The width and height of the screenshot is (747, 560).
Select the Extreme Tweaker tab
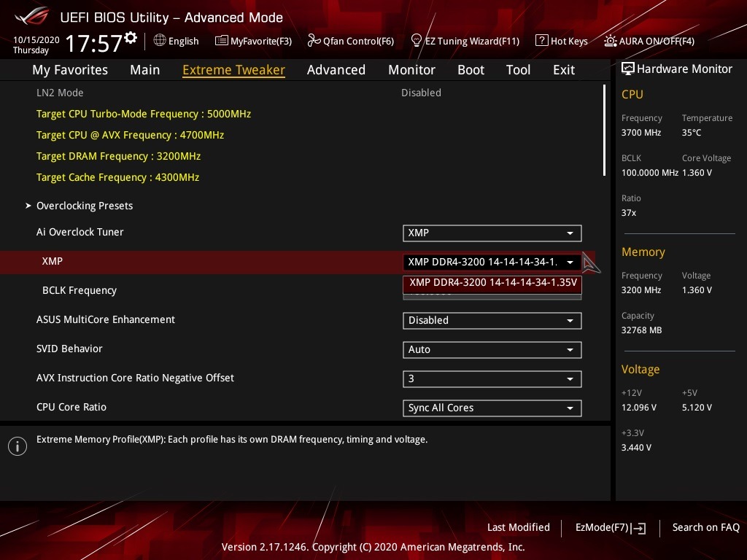[x=234, y=70]
